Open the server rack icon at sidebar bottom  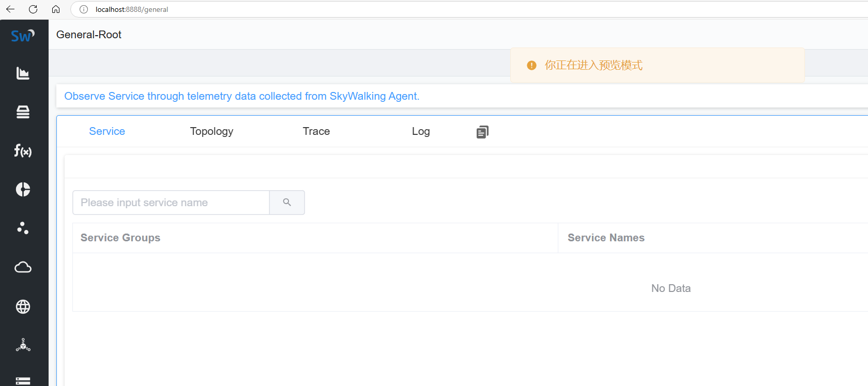(23, 381)
